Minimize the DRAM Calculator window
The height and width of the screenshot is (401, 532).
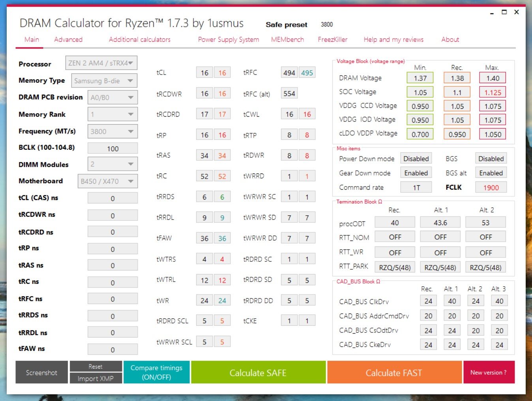[492, 12]
